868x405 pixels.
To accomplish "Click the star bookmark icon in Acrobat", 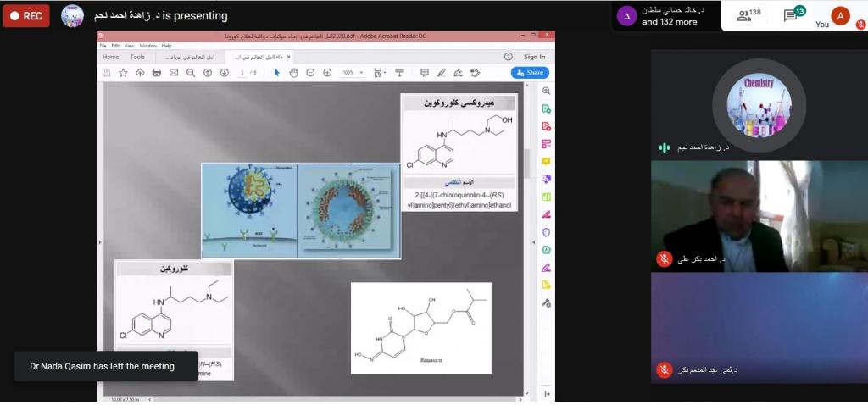I will 123,73.
